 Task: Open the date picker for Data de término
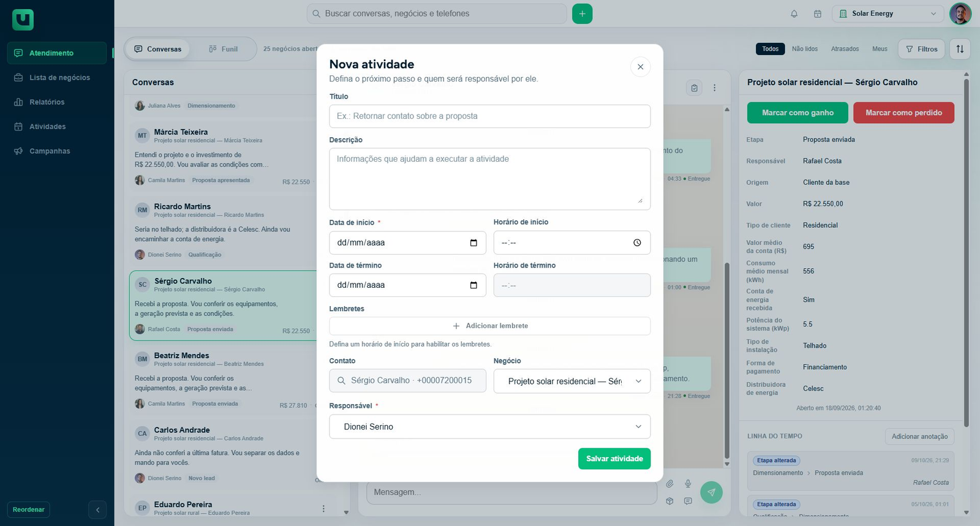tap(473, 285)
